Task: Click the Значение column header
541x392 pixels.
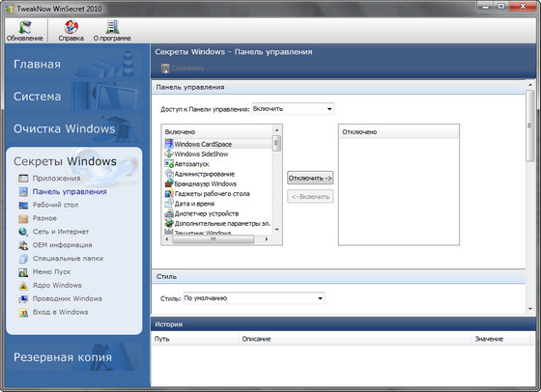Action: click(x=500, y=339)
